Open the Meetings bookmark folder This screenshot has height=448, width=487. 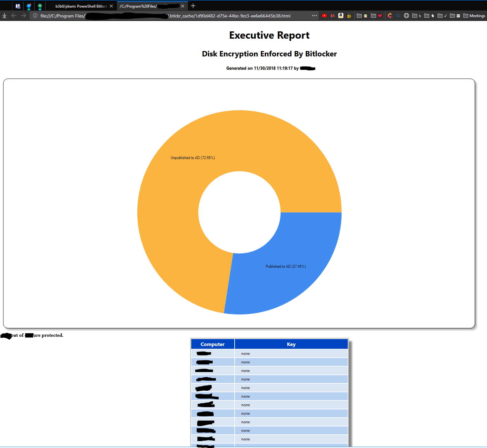click(474, 16)
